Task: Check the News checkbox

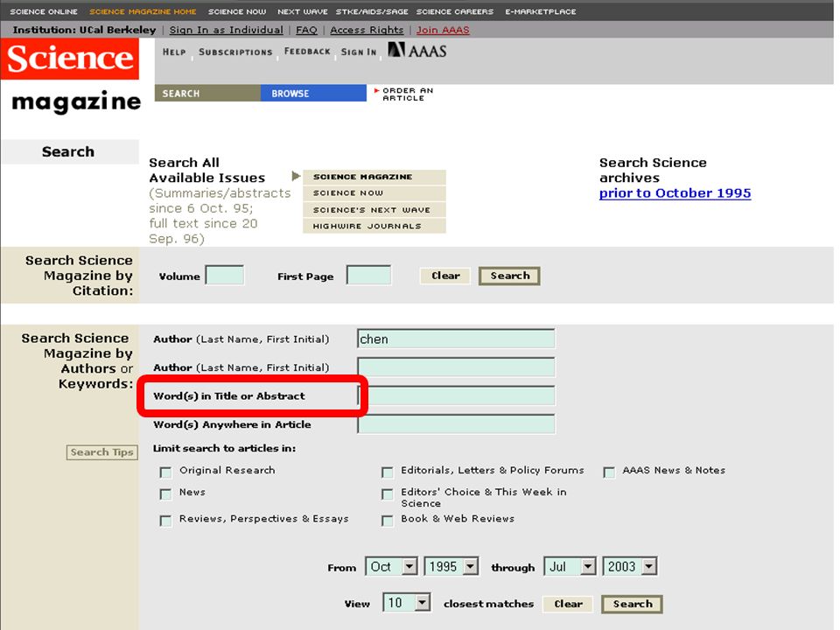Action: click(x=165, y=493)
